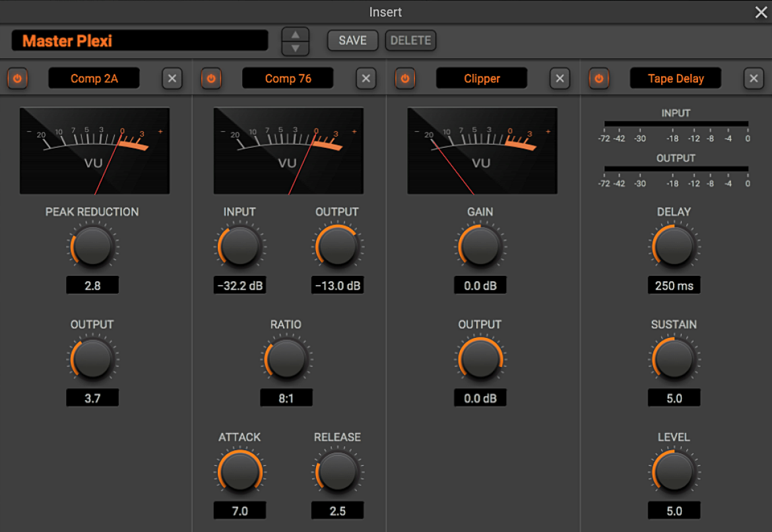This screenshot has width=772, height=532.
Task: Click the Release value 2.5
Action: point(337,511)
